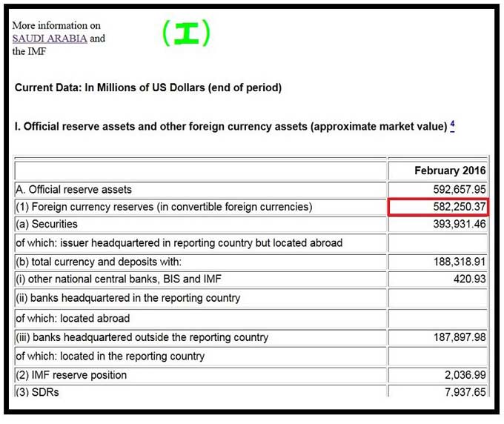Click the total currency and deposits row
Image resolution: width=504 pixels, height=424 pixels.
pos(99,262)
